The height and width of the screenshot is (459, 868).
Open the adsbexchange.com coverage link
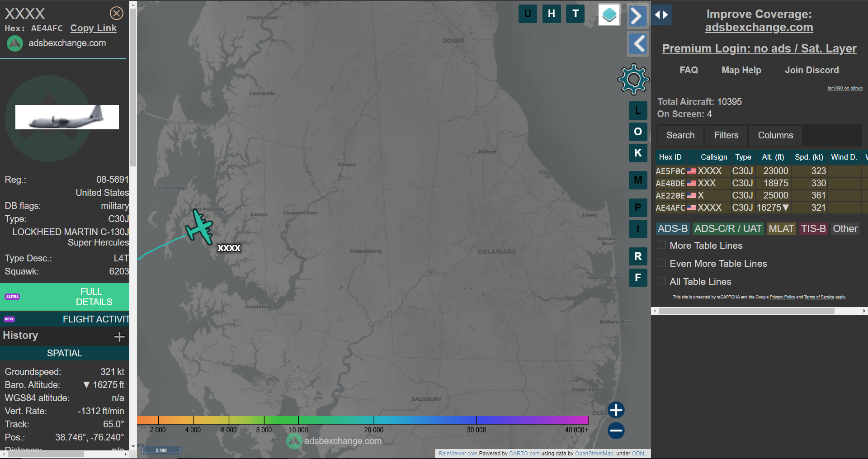click(x=759, y=28)
